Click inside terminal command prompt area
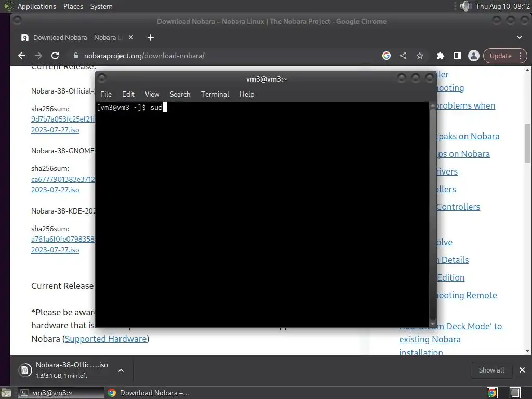The height and width of the screenshot is (399, 532). pyautogui.click(x=262, y=215)
